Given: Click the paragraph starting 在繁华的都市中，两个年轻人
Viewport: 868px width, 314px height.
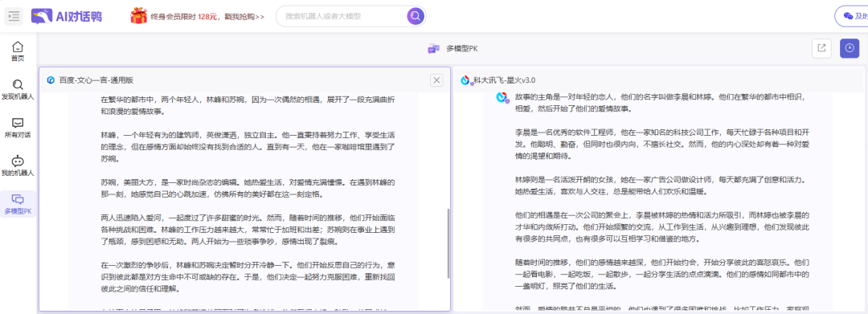Looking at the screenshot, I should pos(248,105).
